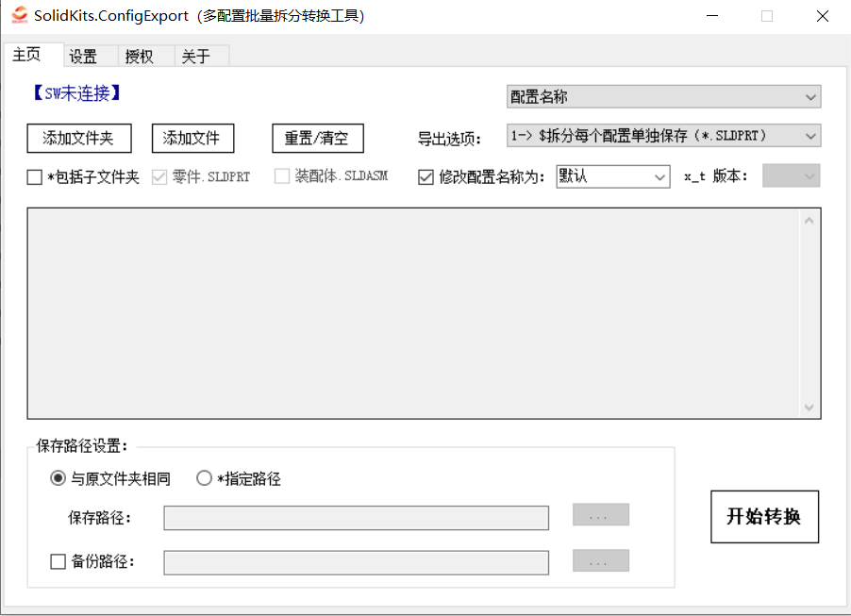
Task: Uncheck the 修改配置名称为 option
Action: (x=426, y=177)
